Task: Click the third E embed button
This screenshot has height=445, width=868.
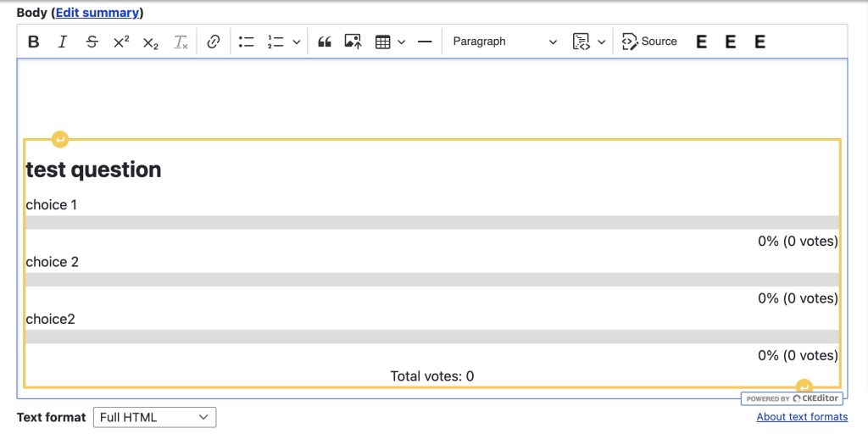Action: (x=760, y=42)
